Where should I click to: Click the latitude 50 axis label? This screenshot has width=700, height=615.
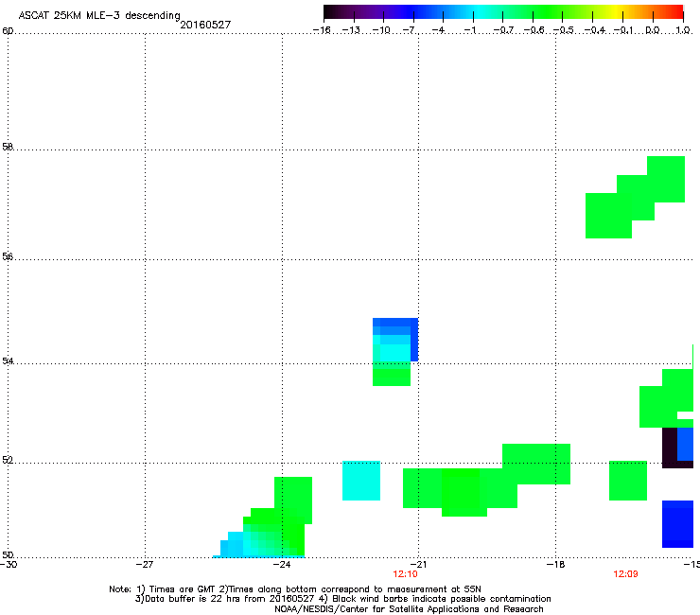coord(8,554)
